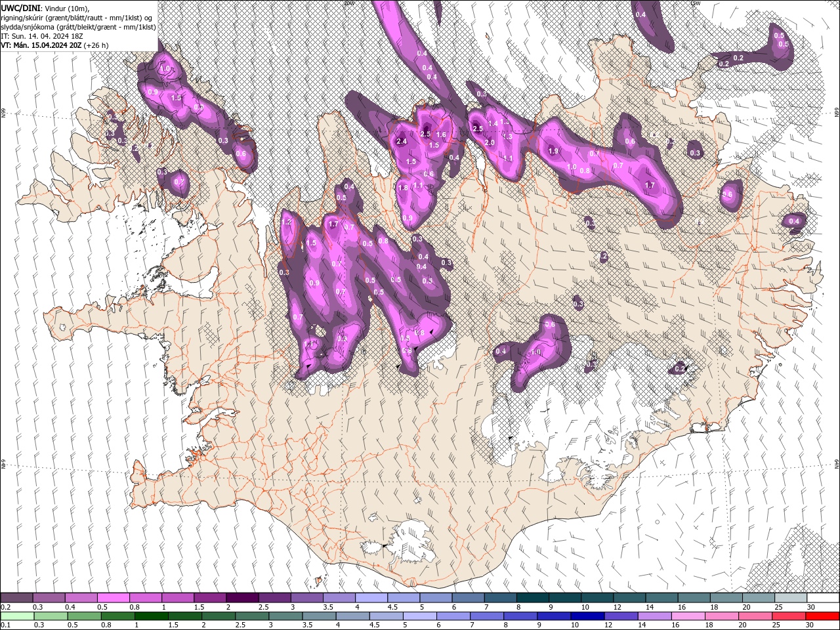Viewport: 840px width, 630px height.
Task: Click the white 30 snow-scale legend swatch
Action: pos(823,598)
